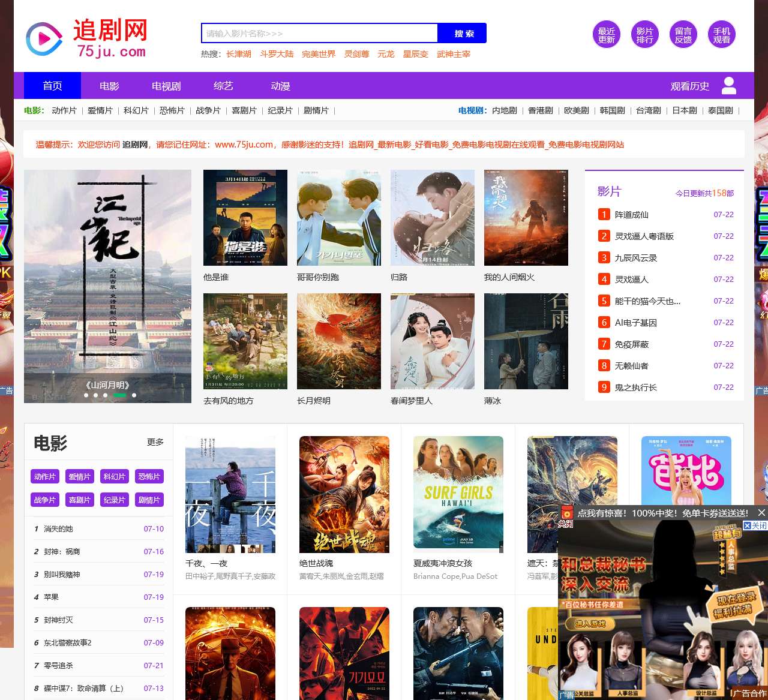Open ranked item AI电子基因
The image size is (768, 700).
coord(636,323)
